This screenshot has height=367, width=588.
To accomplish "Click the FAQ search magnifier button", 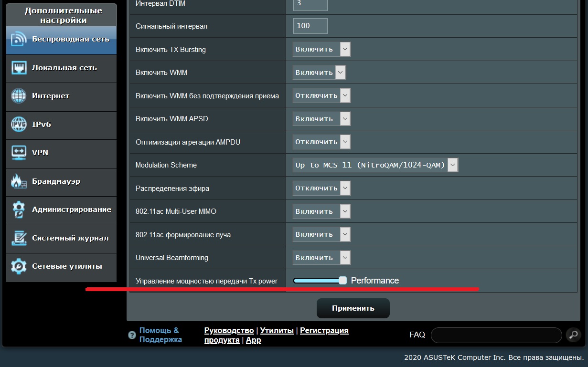I will point(573,335).
